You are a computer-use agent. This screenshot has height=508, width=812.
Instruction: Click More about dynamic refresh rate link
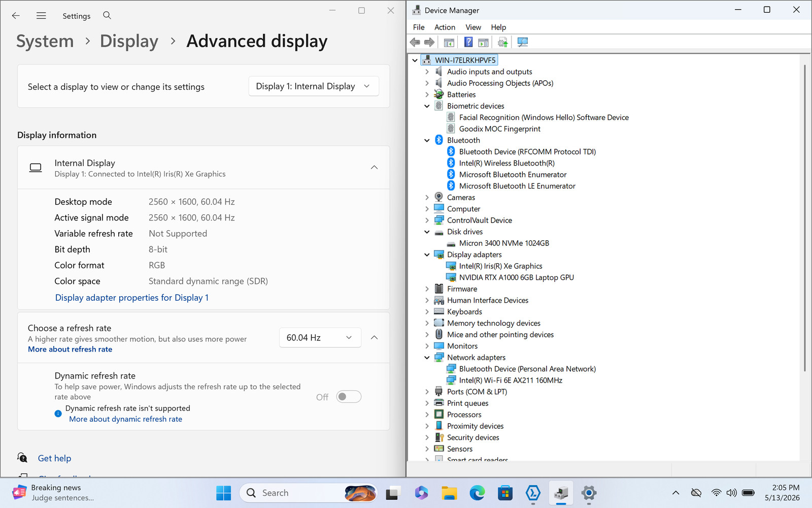coord(125,419)
